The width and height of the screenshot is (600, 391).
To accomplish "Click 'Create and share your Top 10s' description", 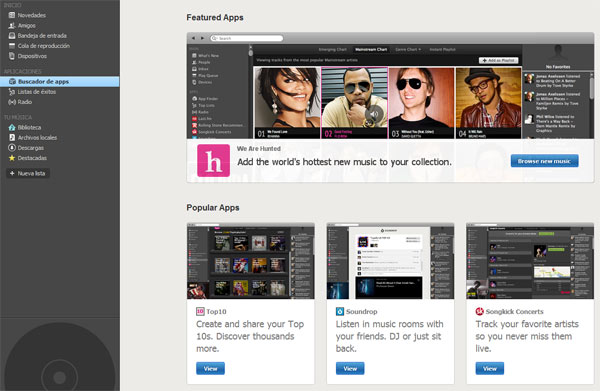I will click(250, 336).
